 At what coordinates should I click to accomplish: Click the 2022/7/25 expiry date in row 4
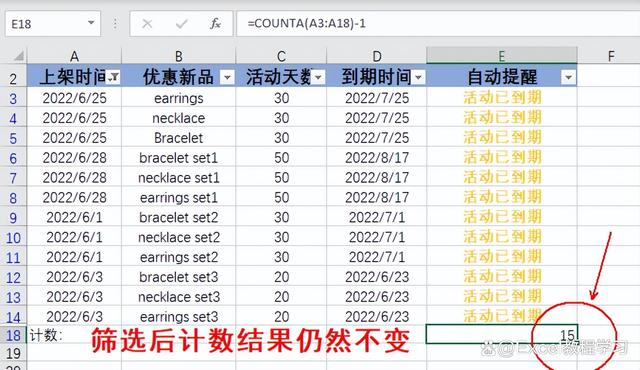(376, 118)
